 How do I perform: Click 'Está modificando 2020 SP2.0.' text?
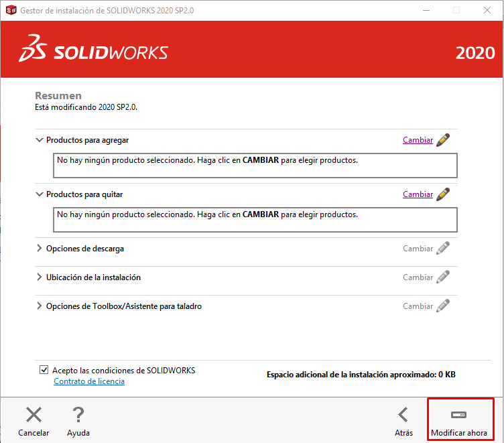86,107
